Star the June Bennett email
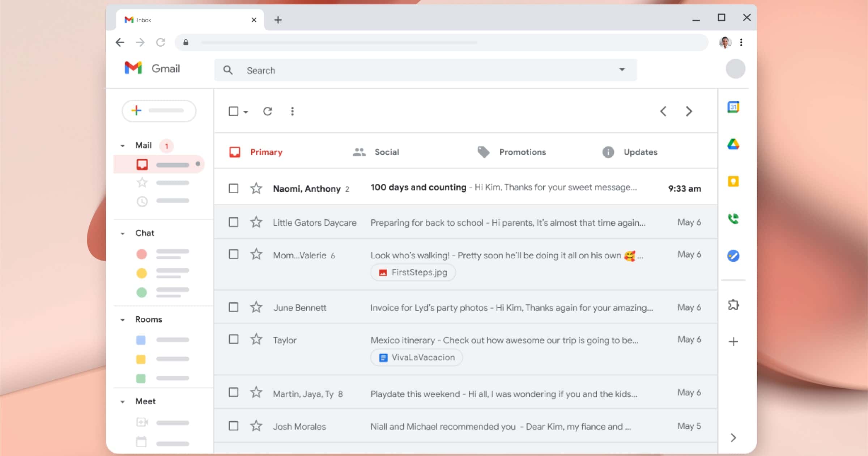The width and height of the screenshot is (868, 456). coord(256,307)
